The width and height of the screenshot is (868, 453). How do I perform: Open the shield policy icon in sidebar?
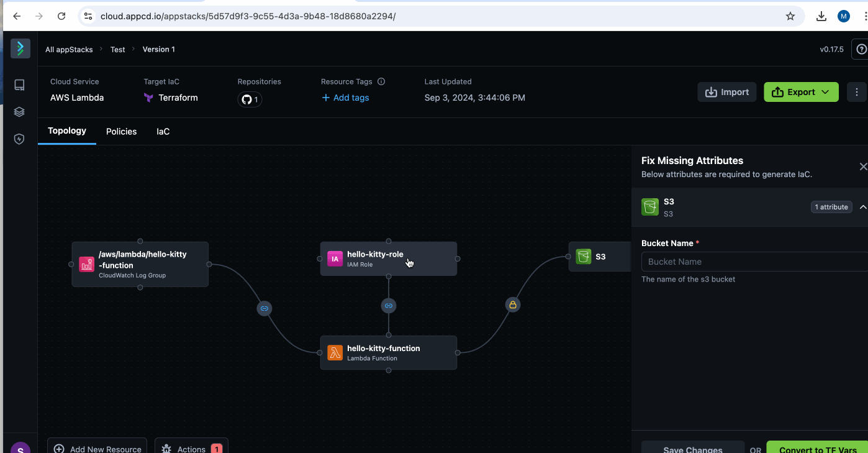(x=19, y=139)
